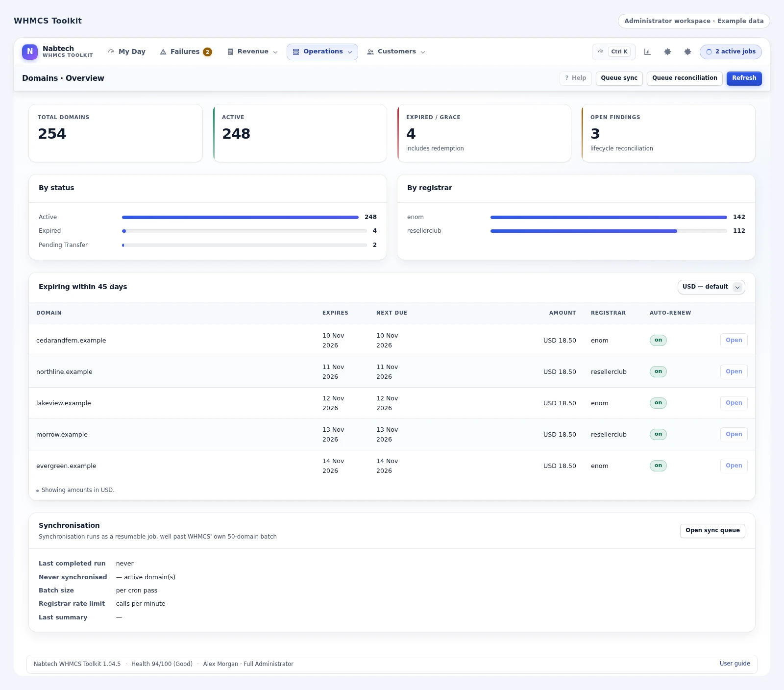Click the Failures count badge showing 2
Screen dimensions: 784x690
207,52
